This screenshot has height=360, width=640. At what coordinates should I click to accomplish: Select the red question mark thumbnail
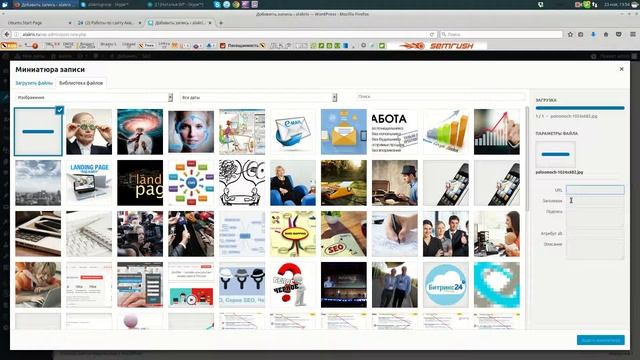pos(293,285)
